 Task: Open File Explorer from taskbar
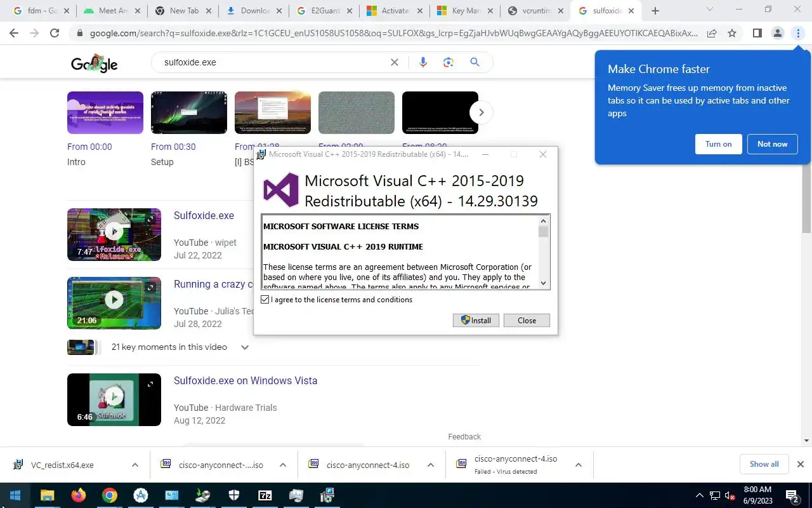tap(47, 495)
